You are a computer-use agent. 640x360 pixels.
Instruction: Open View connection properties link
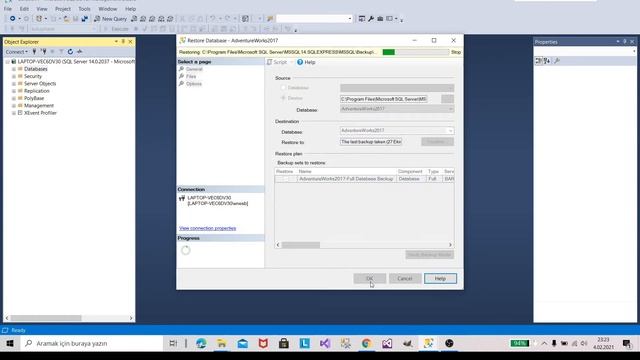click(x=207, y=229)
